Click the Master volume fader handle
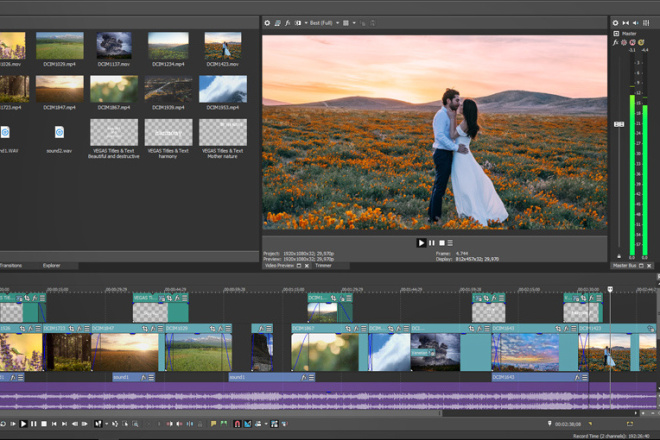The image size is (660, 440). [x=619, y=124]
